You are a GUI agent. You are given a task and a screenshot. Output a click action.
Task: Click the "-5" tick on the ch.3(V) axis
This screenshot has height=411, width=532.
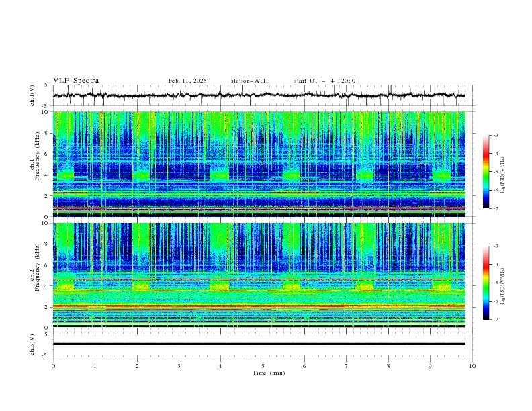(46, 355)
